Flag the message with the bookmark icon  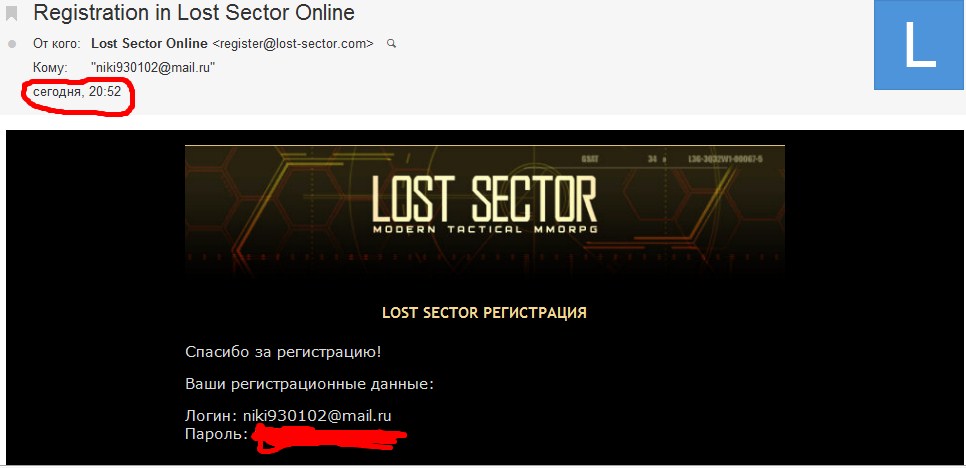tap(12, 13)
